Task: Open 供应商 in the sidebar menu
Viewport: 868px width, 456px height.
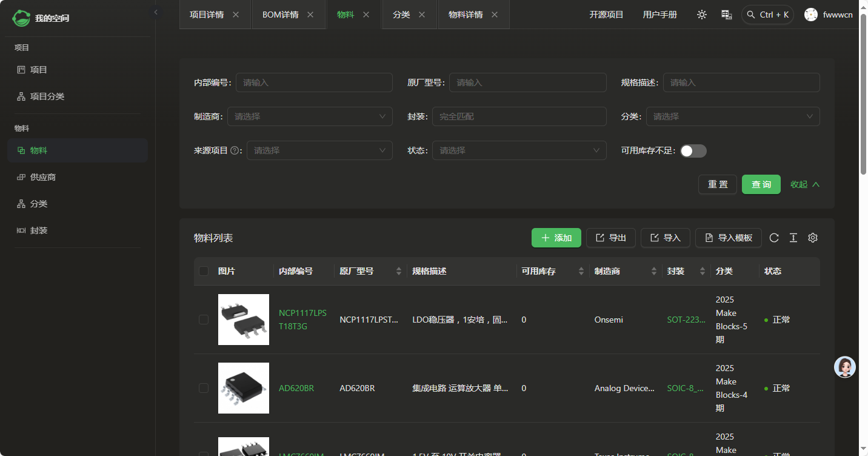Action: coord(43,177)
